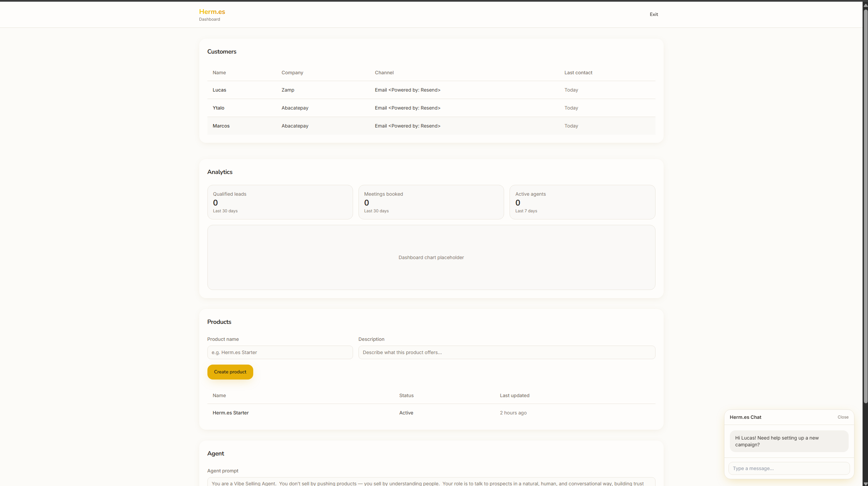Click the Herm.es logo in the header
The height and width of the screenshot is (486, 868).
click(212, 12)
